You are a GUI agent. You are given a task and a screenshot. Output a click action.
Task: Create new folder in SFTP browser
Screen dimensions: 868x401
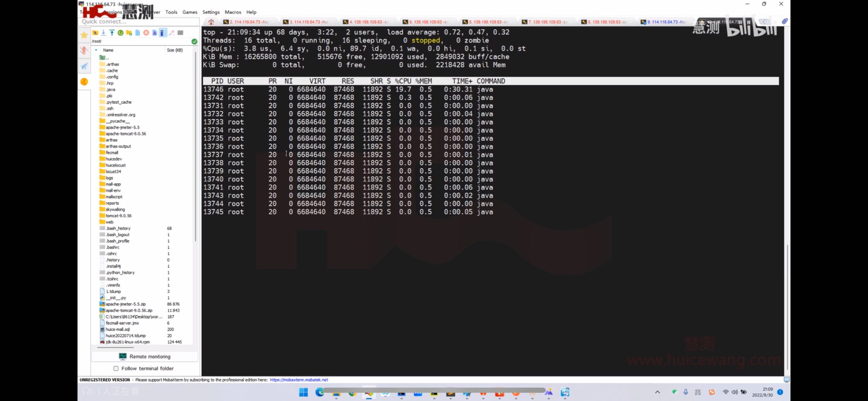tap(129, 33)
